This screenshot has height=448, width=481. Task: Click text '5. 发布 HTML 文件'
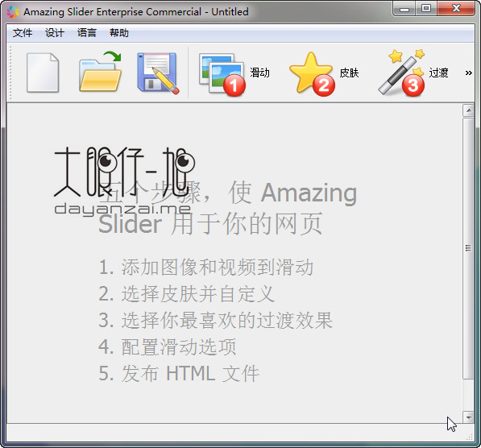pyautogui.click(x=179, y=373)
